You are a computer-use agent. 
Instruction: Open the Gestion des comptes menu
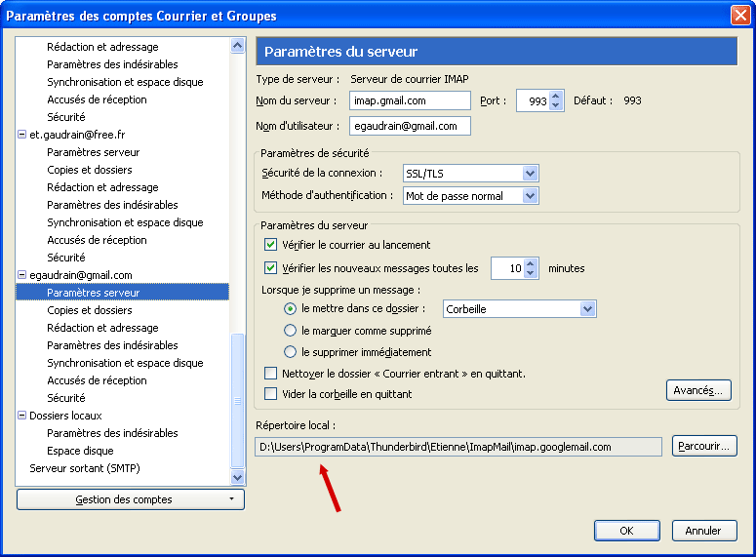(131, 499)
